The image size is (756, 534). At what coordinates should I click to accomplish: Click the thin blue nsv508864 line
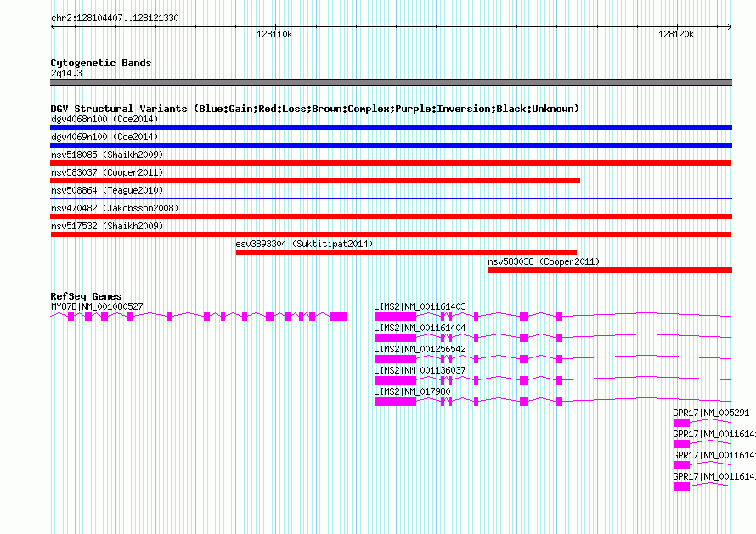pos(391,198)
